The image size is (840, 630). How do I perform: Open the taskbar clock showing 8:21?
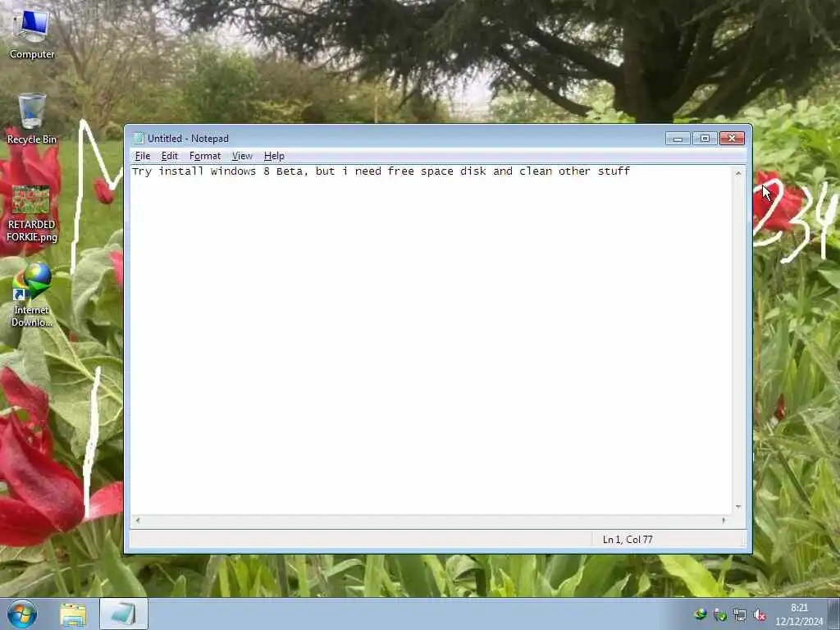799,614
